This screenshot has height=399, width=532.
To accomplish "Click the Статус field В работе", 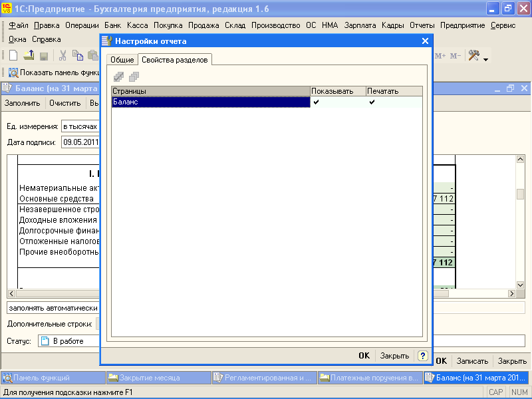I will 69,341.
